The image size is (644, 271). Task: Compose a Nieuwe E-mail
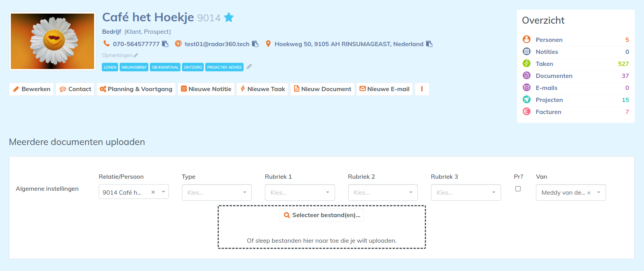tap(385, 89)
